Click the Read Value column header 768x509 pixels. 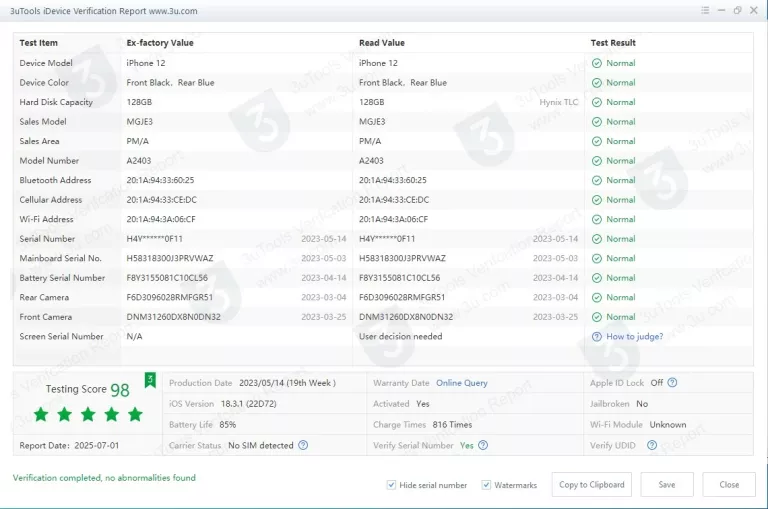[382, 43]
